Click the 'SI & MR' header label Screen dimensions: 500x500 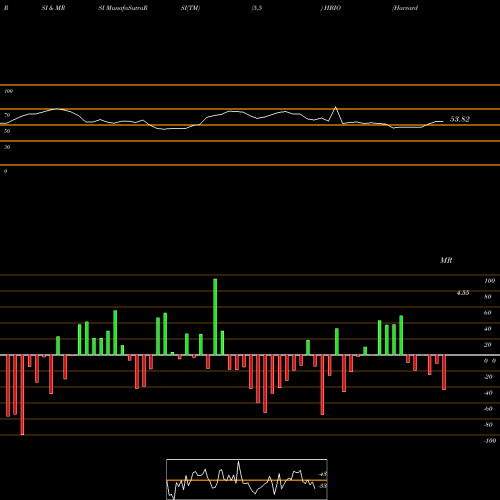pos(53,8)
